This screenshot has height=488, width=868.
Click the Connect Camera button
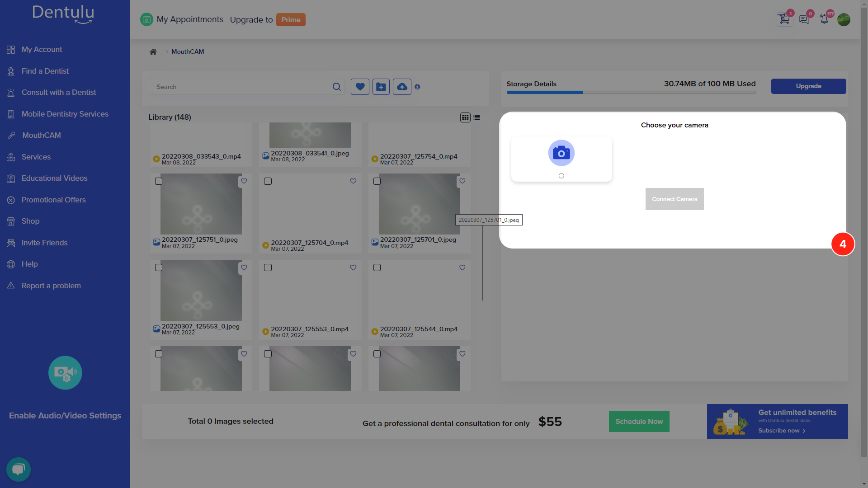coord(675,199)
